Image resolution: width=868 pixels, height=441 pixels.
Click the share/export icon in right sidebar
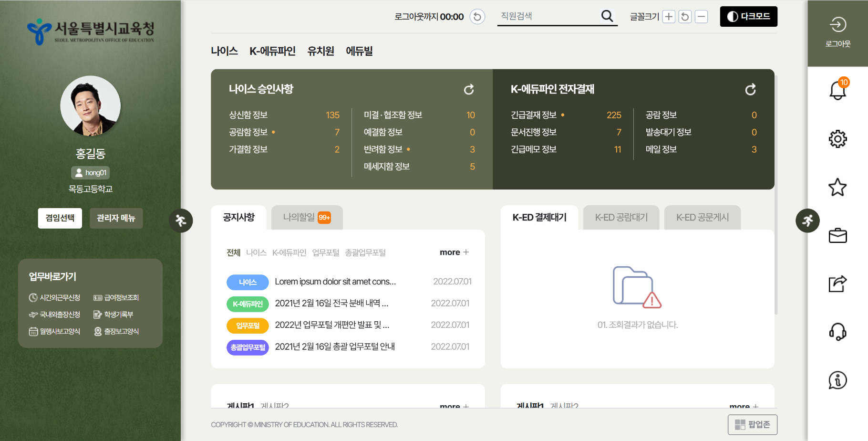click(x=837, y=283)
